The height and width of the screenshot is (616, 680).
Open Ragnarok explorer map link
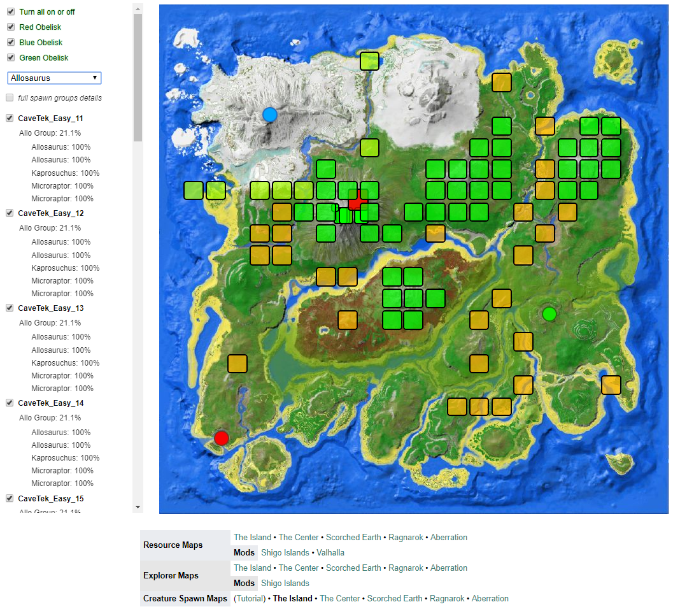(x=406, y=568)
